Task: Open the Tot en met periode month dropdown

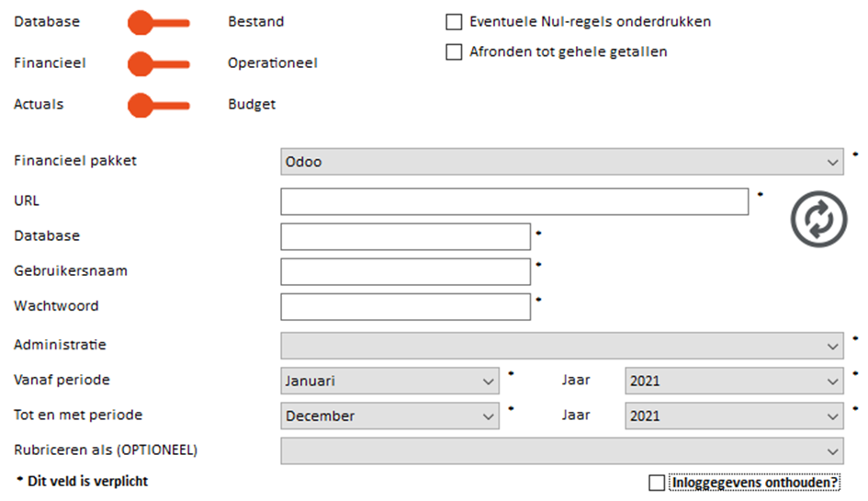Action: [389, 416]
